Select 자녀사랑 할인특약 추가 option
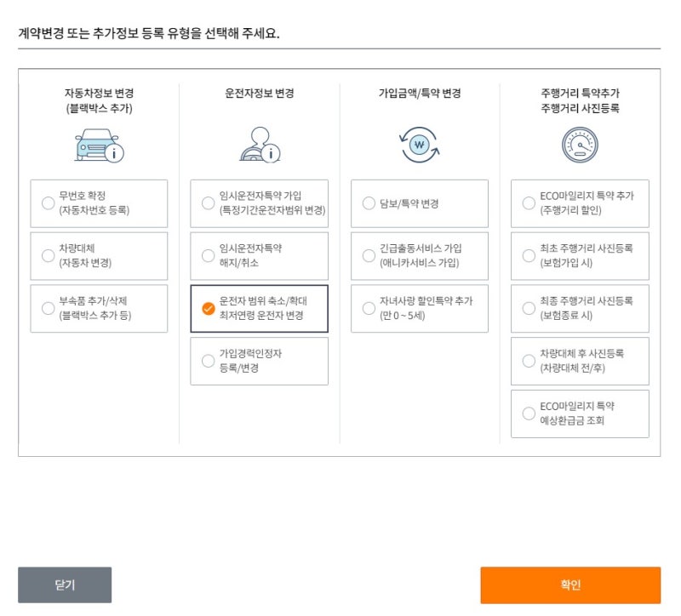This screenshot has height=616, width=681. (420, 308)
